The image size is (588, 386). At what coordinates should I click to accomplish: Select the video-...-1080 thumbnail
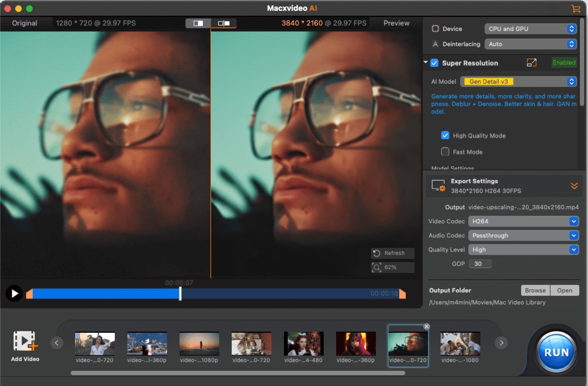460,343
